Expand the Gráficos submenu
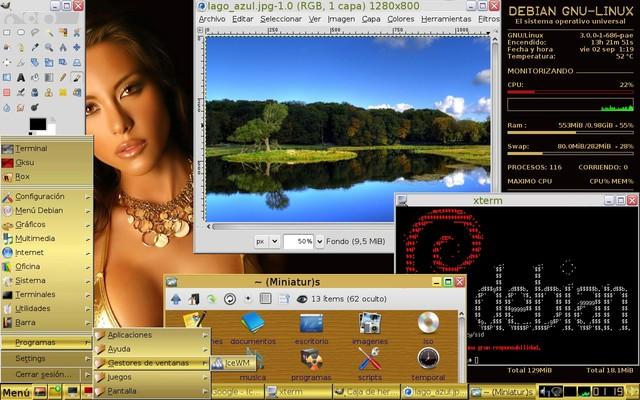The width and height of the screenshot is (640, 400). pyautogui.click(x=47, y=224)
